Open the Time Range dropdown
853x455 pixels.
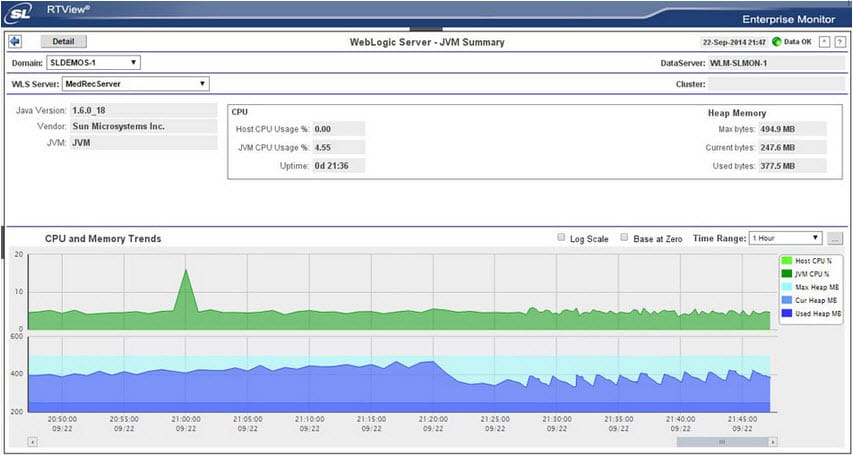click(x=786, y=238)
